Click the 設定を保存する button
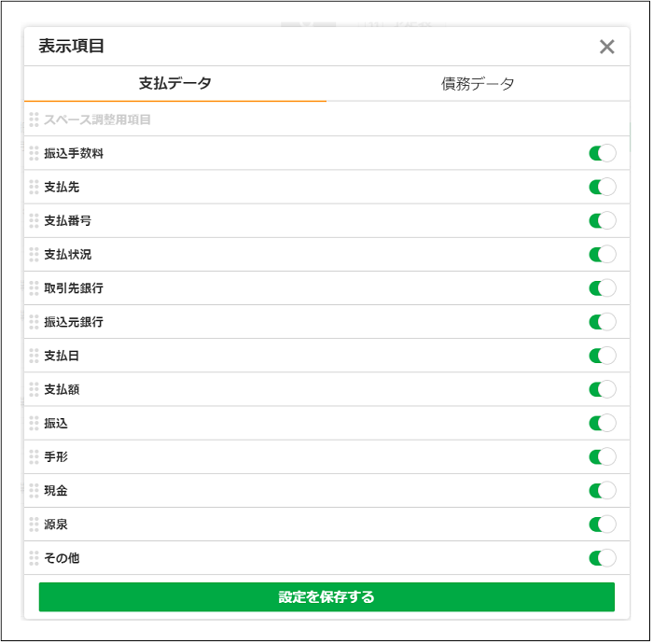Image resolution: width=653 pixels, height=644 pixels. tap(326, 597)
